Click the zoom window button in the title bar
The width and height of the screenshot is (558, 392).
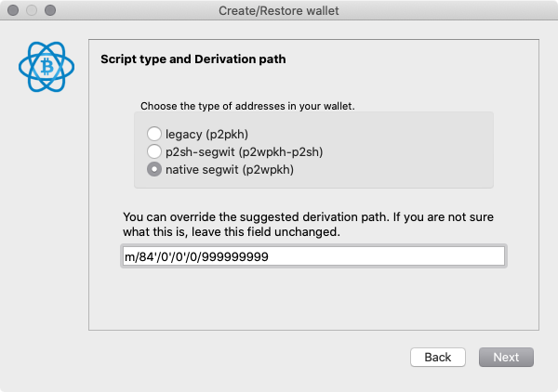(50, 10)
